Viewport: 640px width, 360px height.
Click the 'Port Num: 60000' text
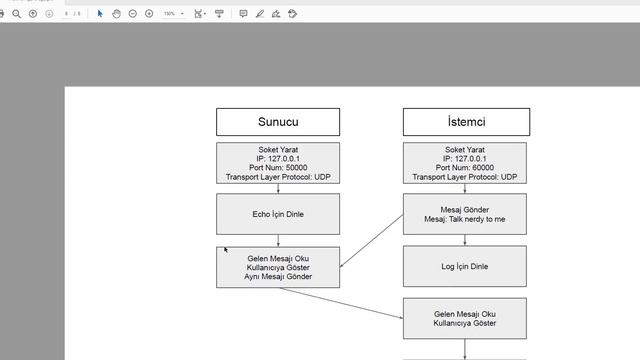[465, 168]
